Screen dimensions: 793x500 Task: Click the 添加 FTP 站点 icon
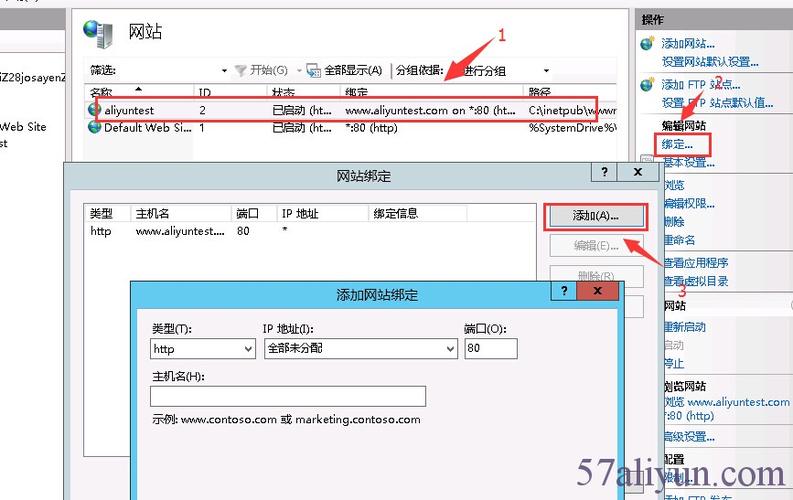click(648, 85)
